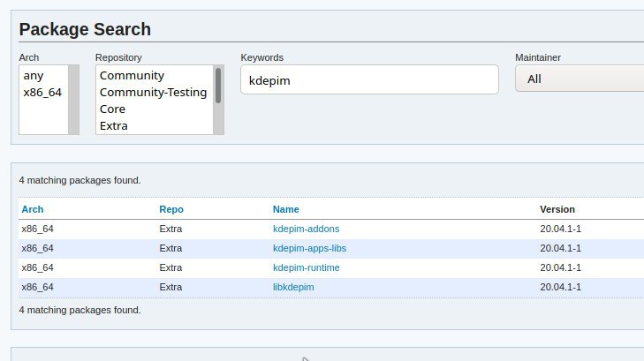The height and width of the screenshot is (361, 644).
Task: Focus the Keywords input field
Action: pos(369,79)
